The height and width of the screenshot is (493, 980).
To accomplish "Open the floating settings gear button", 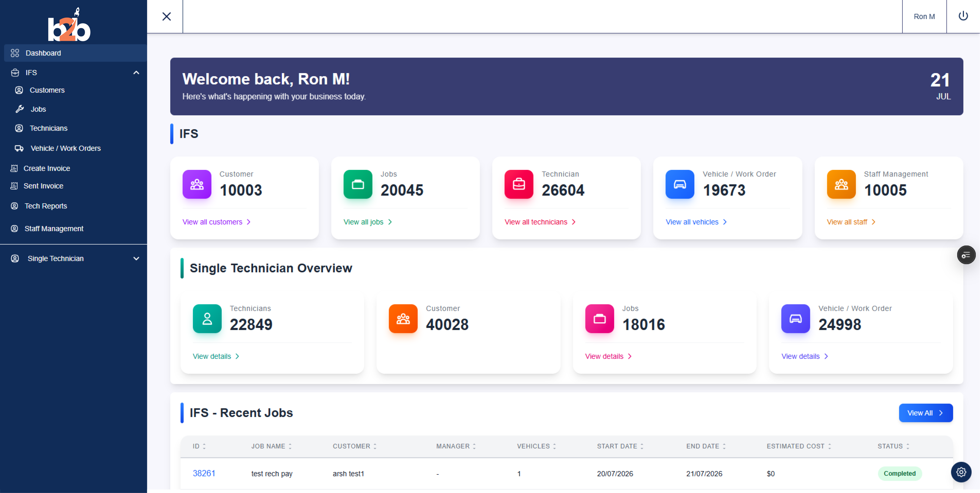I will click(961, 472).
